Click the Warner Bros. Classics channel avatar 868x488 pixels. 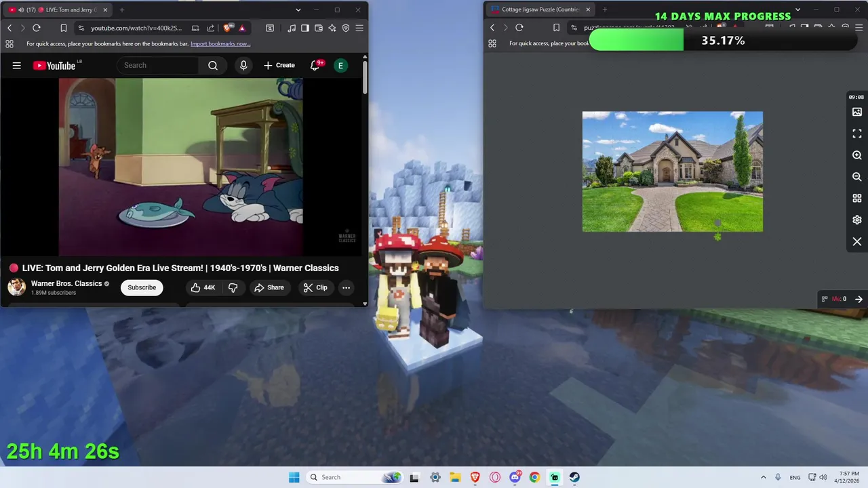(x=17, y=287)
